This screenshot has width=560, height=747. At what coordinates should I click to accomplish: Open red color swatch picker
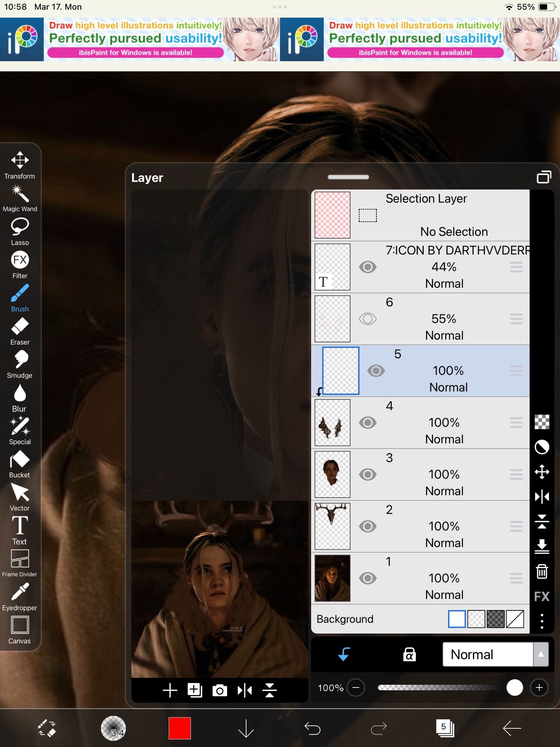[x=180, y=728]
